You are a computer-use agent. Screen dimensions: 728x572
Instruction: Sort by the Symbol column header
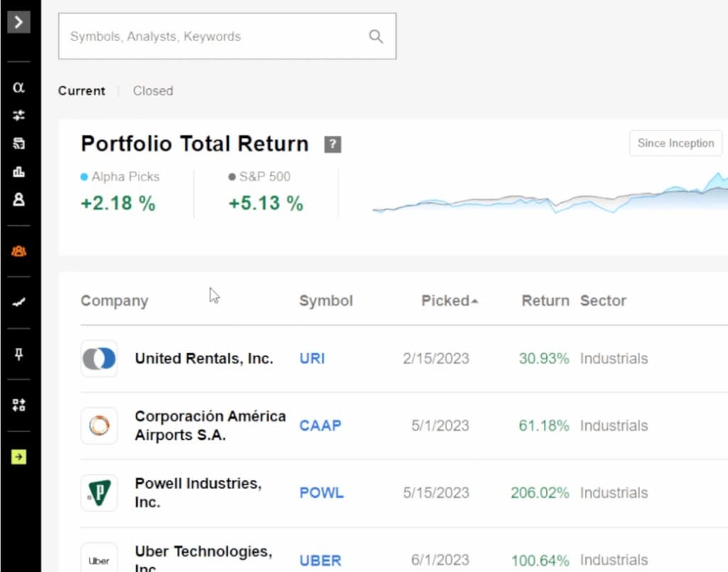[326, 301]
